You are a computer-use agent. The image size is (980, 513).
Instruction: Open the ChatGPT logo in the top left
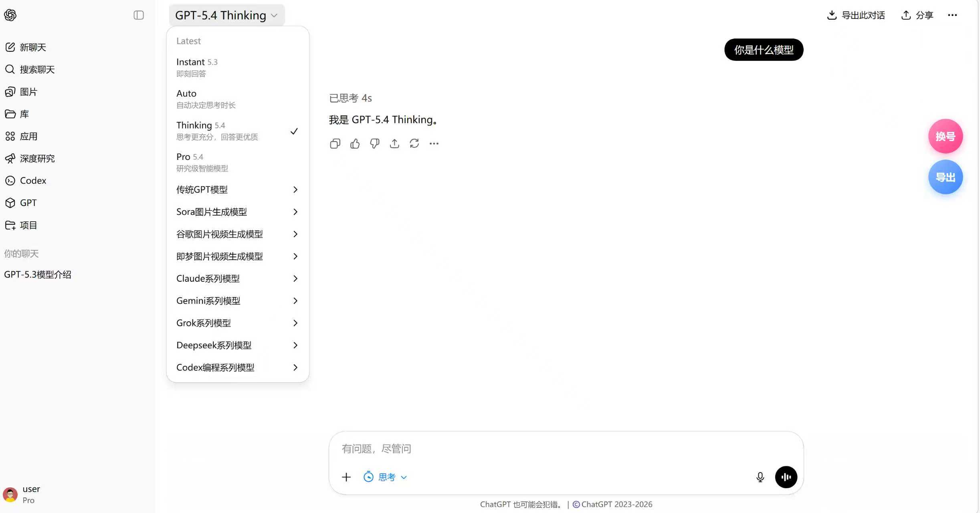click(x=10, y=15)
